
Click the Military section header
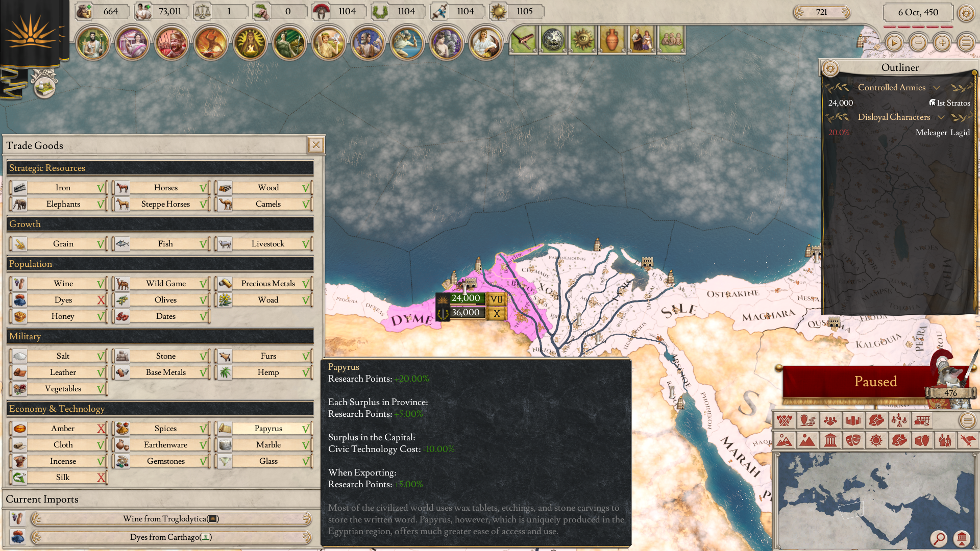tap(160, 336)
